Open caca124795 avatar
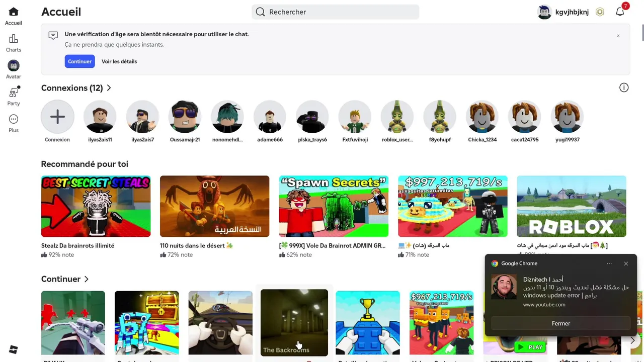The width and height of the screenshot is (644, 362). click(x=525, y=117)
